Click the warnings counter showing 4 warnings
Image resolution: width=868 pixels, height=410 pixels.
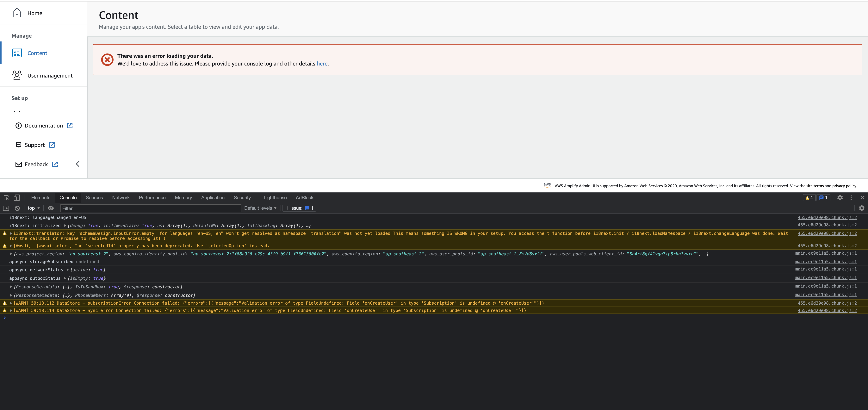[809, 197]
